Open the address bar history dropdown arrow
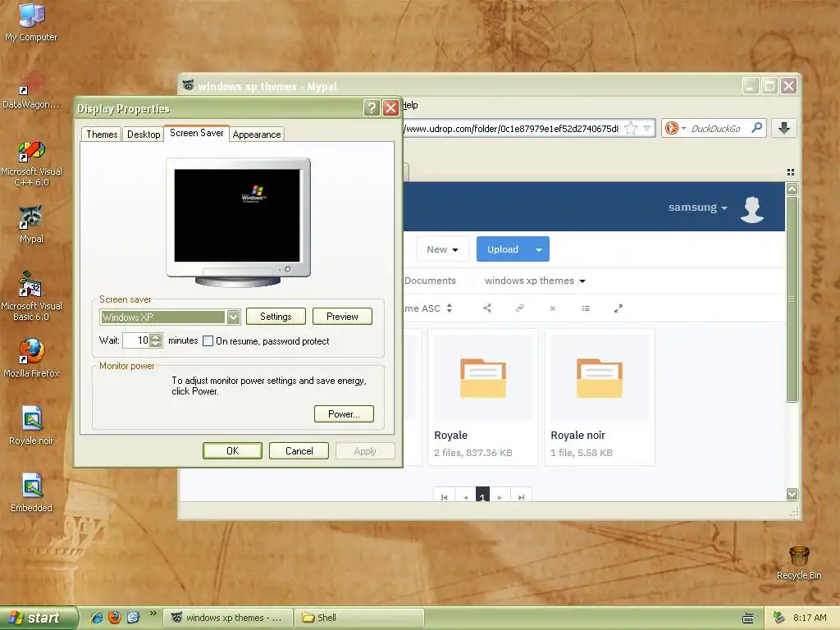The image size is (840, 630). (x=646, y=128)
